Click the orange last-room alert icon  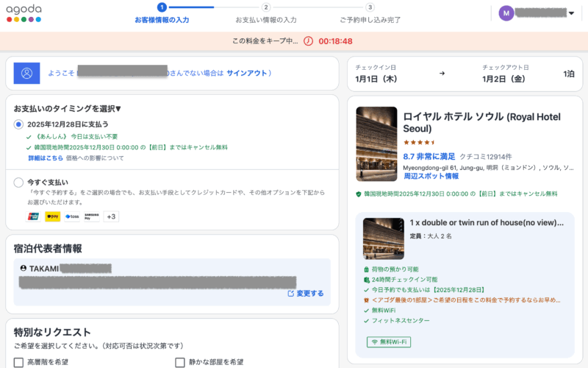coord(366,300)
